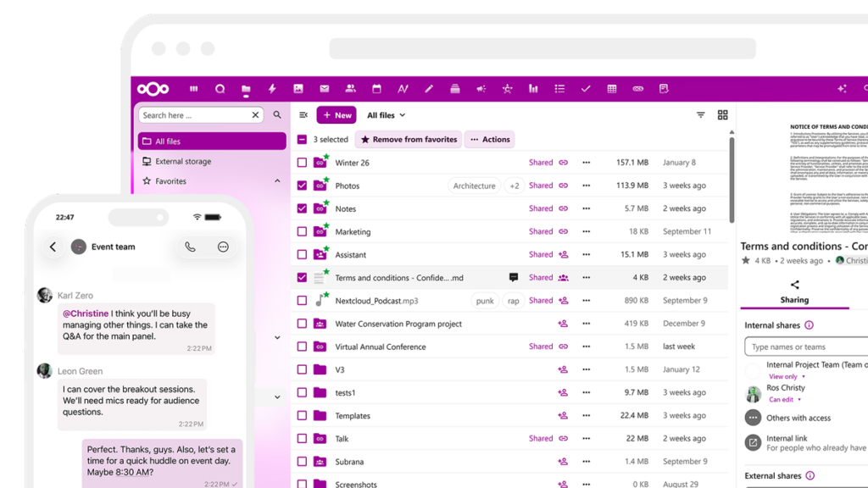
Task: Uncheck the Photos folder checkbox
Action: (303, 186)
